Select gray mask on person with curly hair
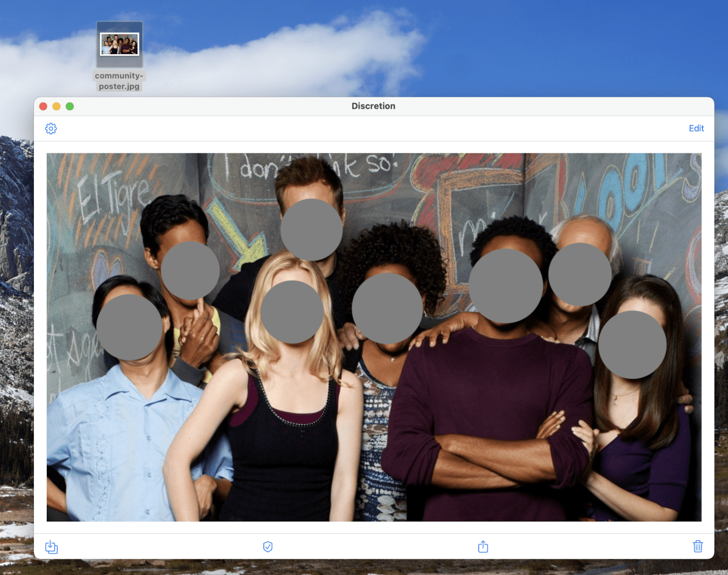This screenshot has height=575, width=728. (387, 309)
